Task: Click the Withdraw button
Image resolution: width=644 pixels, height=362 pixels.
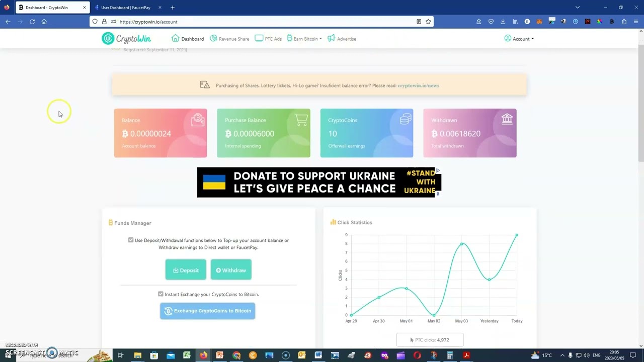Action: (x=231, y=270)
